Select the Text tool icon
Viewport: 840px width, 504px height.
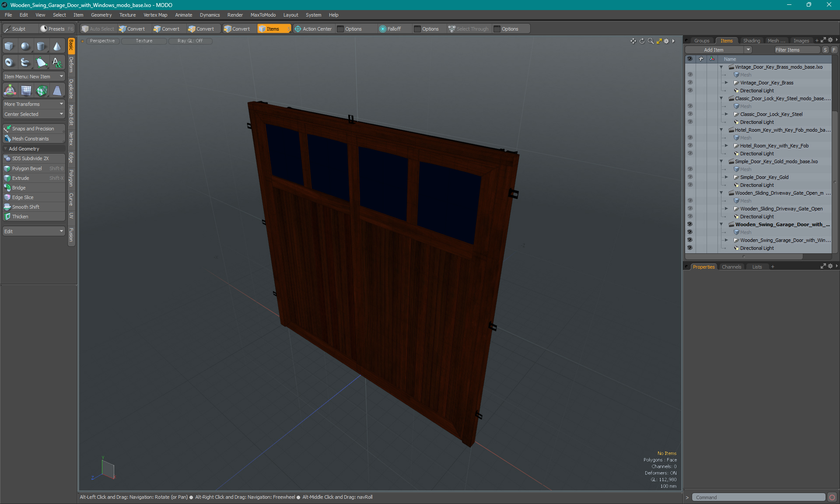57,63
